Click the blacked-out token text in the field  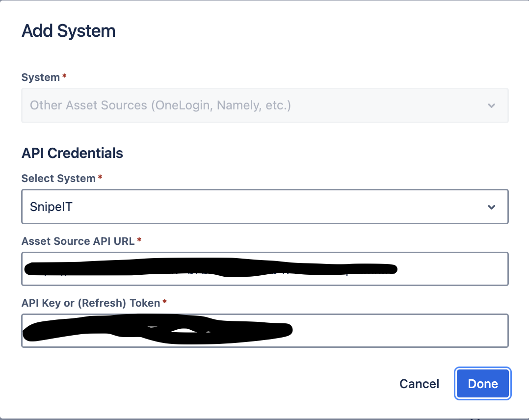(157, 329)
